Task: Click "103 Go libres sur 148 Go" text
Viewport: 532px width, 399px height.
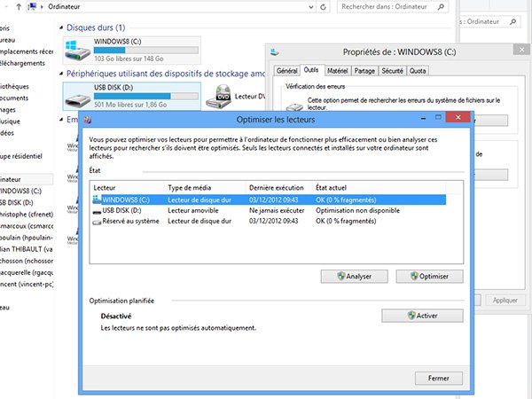Action: tap(129, 59)
